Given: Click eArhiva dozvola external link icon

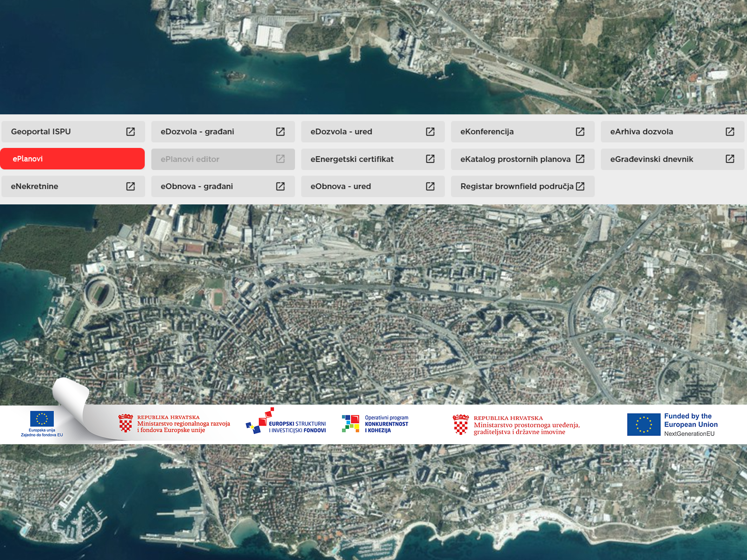Looking at the screenshot, I should [730, 132].
